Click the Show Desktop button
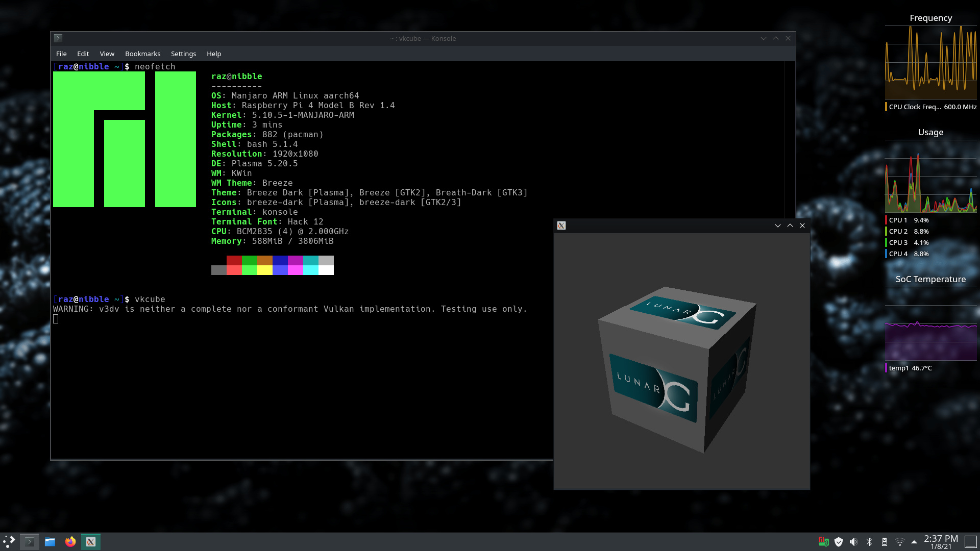This screenshot has height=551, width=980. (x=971, y=542)
